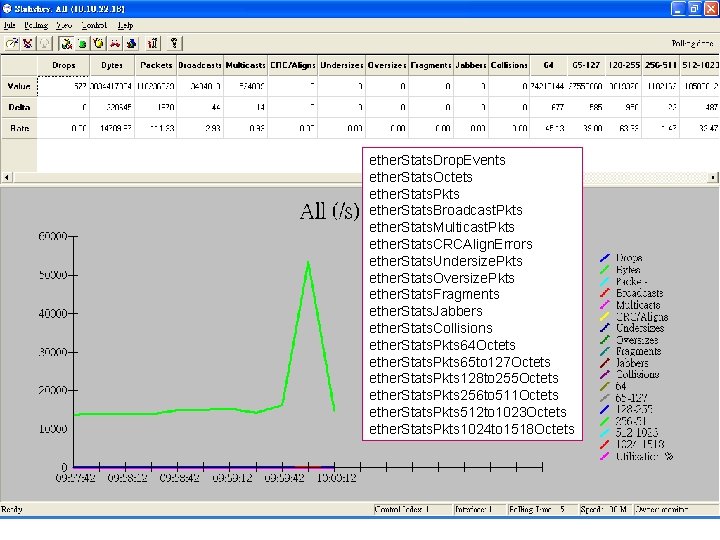Click the Polling Time field in status bar
This screenshot has width=720, height=540.
[x=542, y=509]
